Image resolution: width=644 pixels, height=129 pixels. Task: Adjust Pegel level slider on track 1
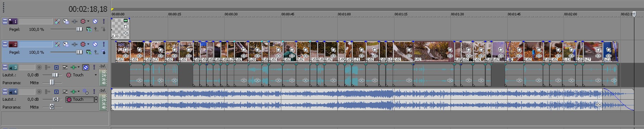point(79,29)
